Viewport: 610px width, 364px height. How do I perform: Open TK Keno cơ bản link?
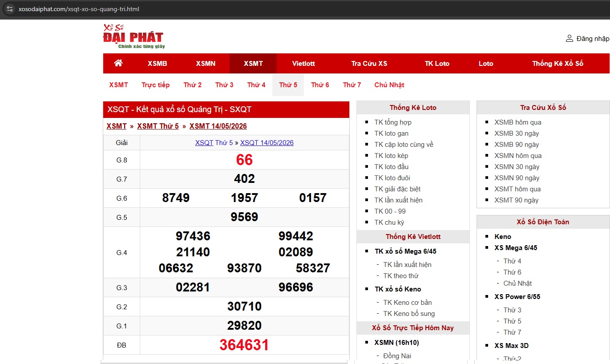click(408, 303)
